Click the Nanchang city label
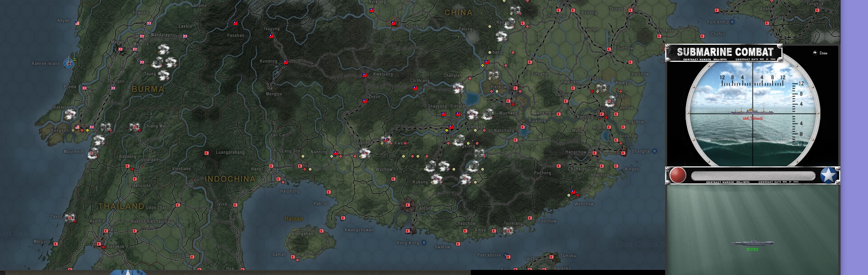Image resolution: width=868 pixels, height=275 pixels. tap(504, 130)
